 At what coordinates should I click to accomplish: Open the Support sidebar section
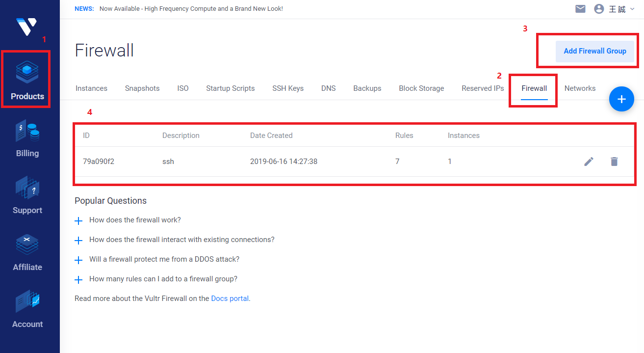27,195
